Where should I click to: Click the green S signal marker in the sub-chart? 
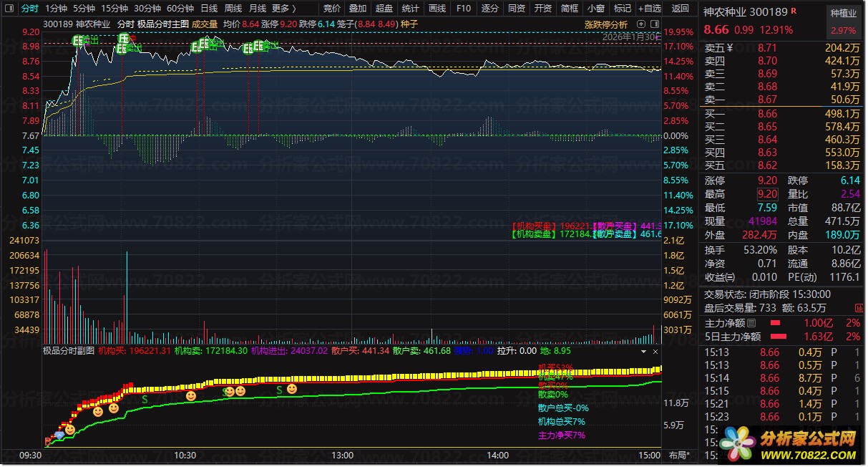click(x=145, y=399)
